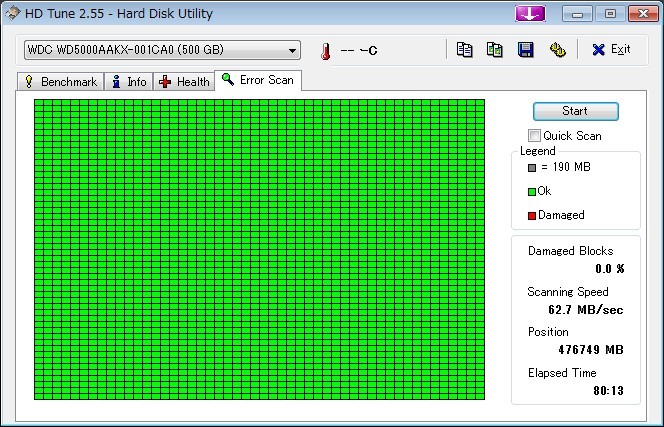
Task: Click the copy text to clipboard icon
Action: tap(464, 50)
